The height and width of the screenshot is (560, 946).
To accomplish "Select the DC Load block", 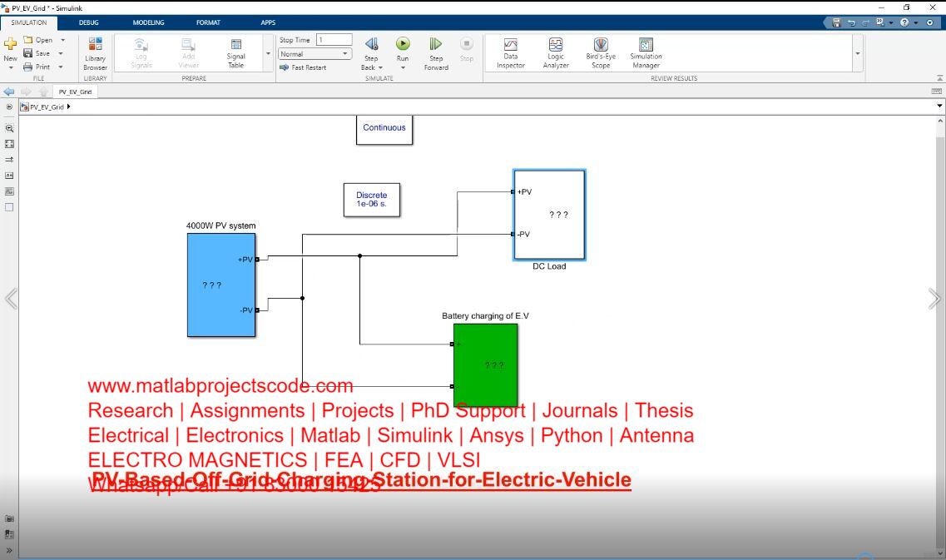I will point(549,215).
